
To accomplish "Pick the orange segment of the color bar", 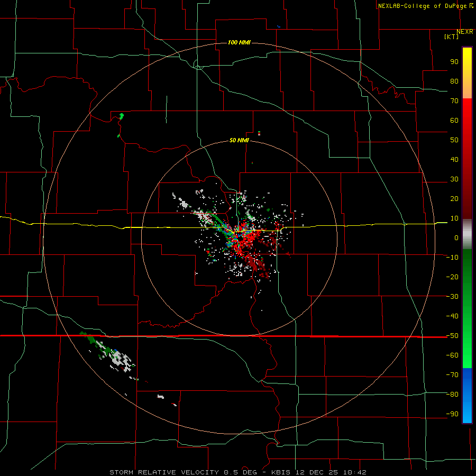I will (x=467, y=89).
